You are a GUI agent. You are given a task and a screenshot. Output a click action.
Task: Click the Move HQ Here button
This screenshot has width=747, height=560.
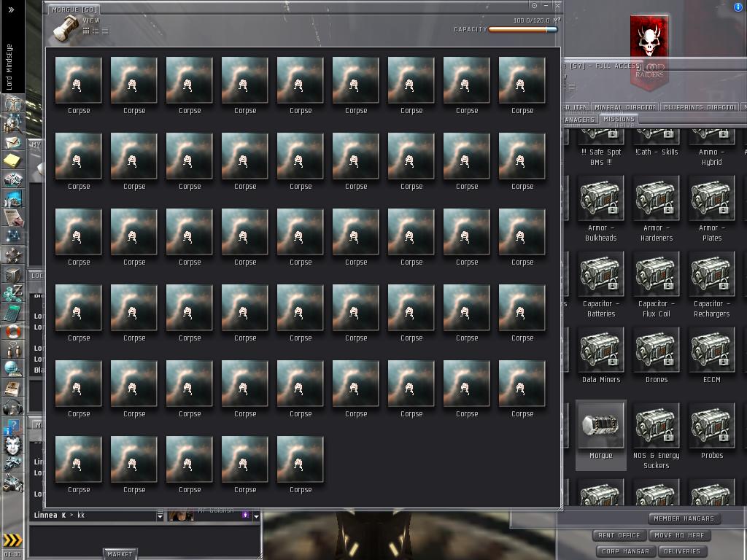pyautogui.click(x=679, y=535)
